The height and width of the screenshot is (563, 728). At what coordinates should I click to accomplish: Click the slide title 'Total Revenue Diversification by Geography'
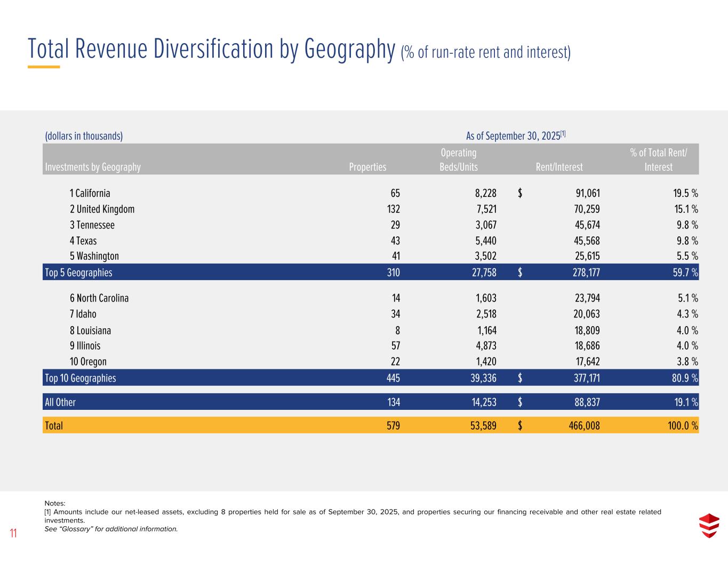[211, 49]
